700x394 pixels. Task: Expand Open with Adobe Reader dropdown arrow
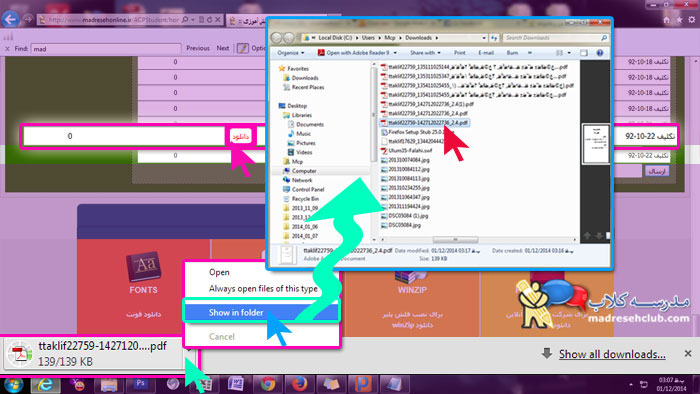click(395, 53)
